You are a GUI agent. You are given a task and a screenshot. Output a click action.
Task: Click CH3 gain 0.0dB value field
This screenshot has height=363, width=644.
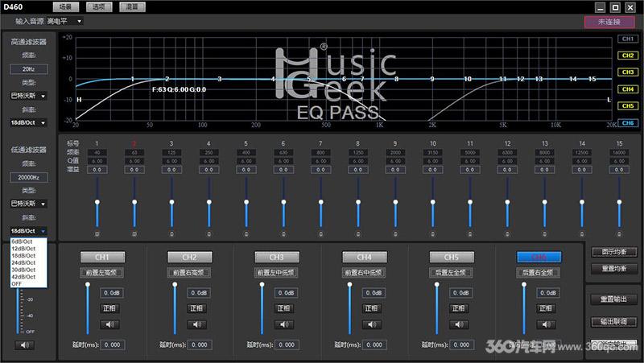[287, 293]
